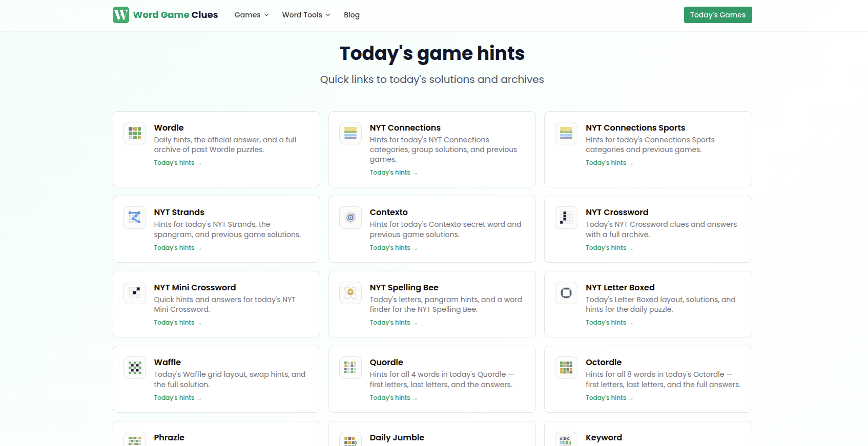
Task: Open Today's hints for NYT Connections
Action: click(x=393, y=173)
